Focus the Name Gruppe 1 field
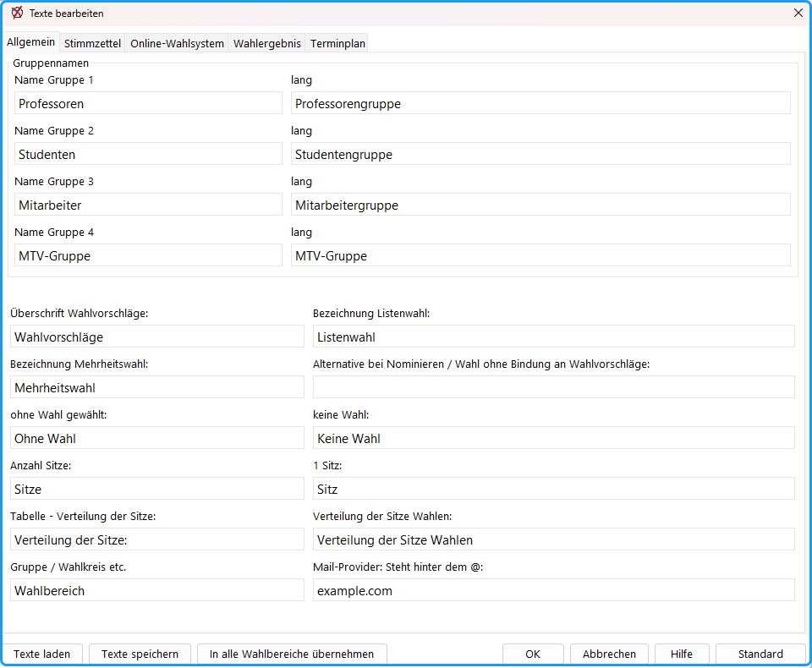 coord(148,103)
